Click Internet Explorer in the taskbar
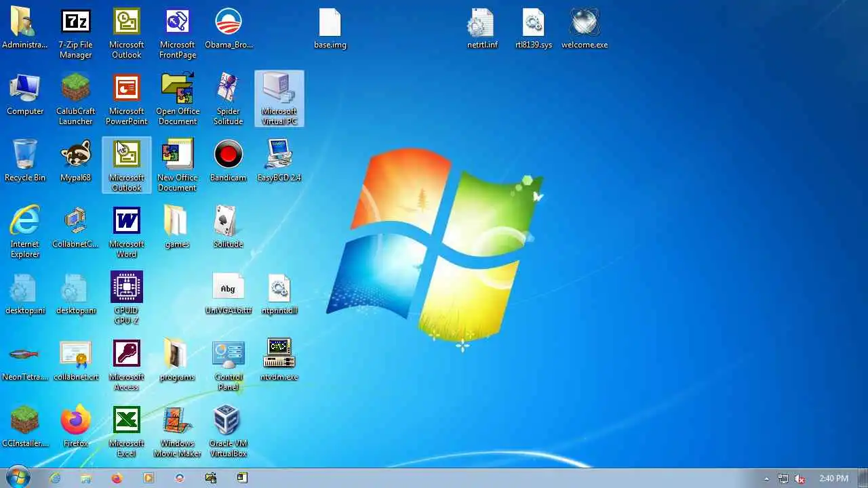The height and width of the screenshot is (488, 868). (x=55, y=478)
